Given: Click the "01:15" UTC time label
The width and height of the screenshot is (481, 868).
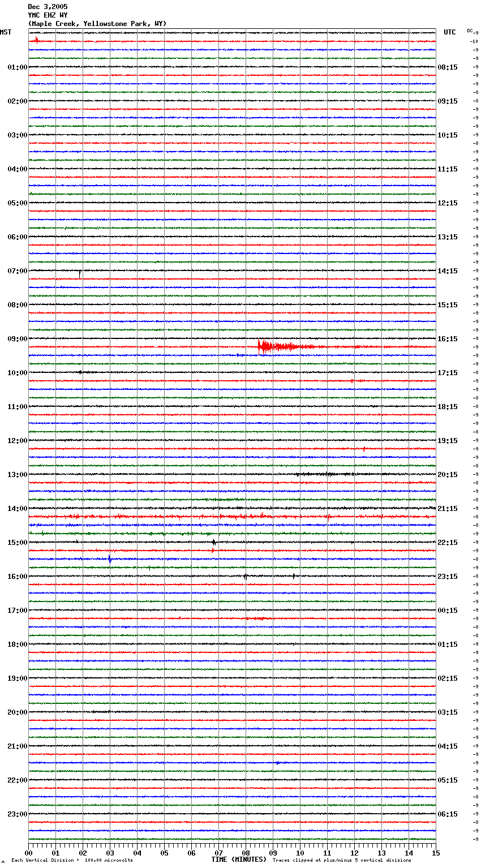Looking at the screenshot, I should (448, 644).
